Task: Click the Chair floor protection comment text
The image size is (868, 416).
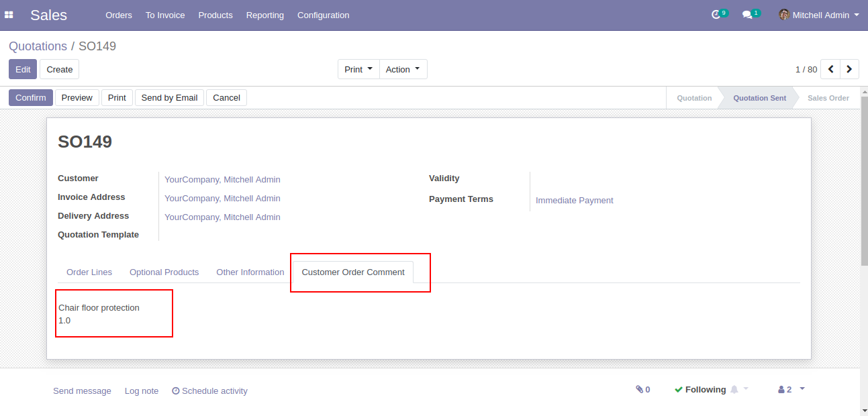Action: [99, 307]
